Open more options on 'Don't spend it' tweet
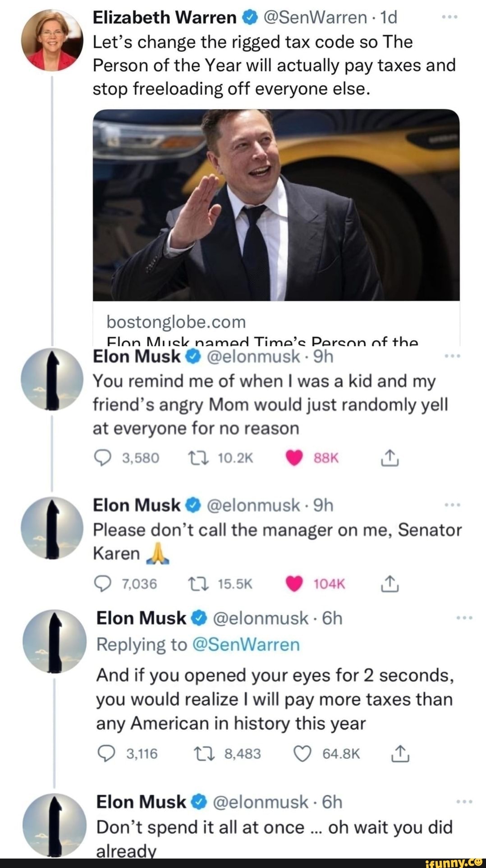Viewport: 486px width, 868px height. point(464,802)
